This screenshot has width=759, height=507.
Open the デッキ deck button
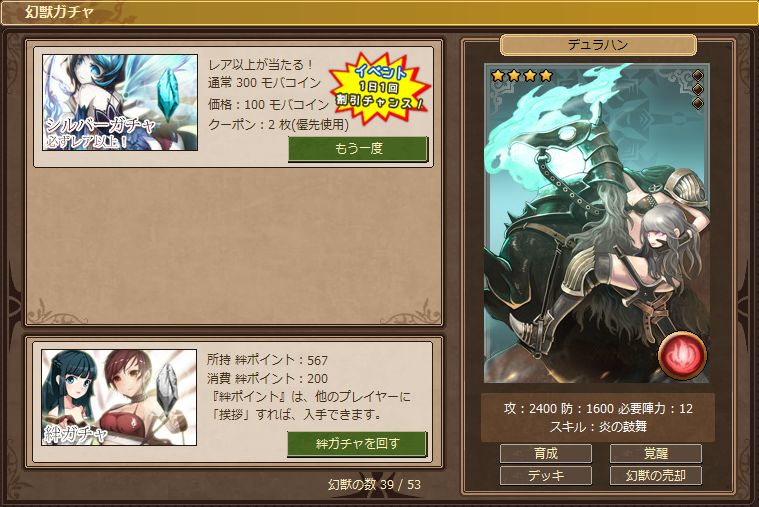point(546,476)
